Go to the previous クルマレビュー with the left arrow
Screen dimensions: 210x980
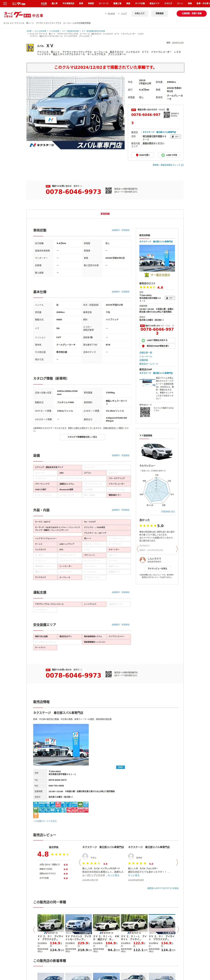138,549
